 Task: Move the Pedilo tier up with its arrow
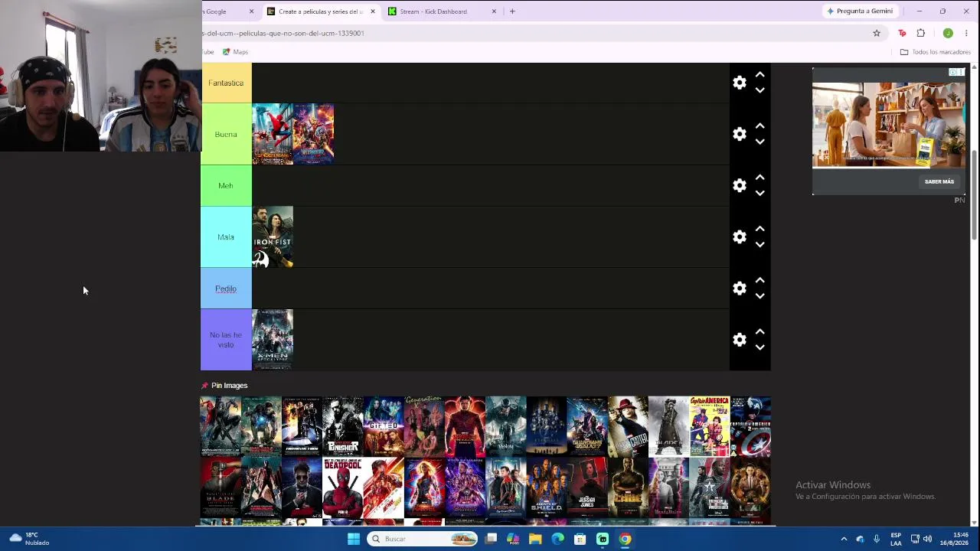point(760,281)
